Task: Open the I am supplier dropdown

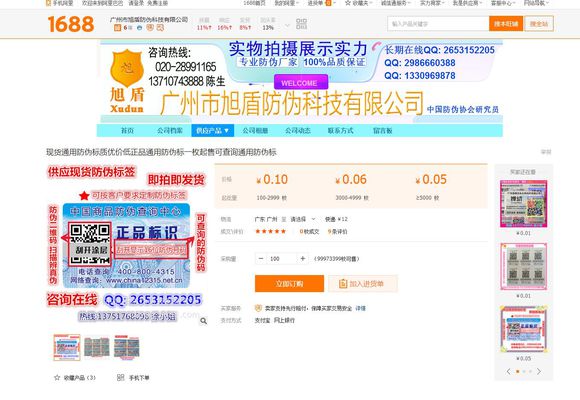Action: click(468, 3)
